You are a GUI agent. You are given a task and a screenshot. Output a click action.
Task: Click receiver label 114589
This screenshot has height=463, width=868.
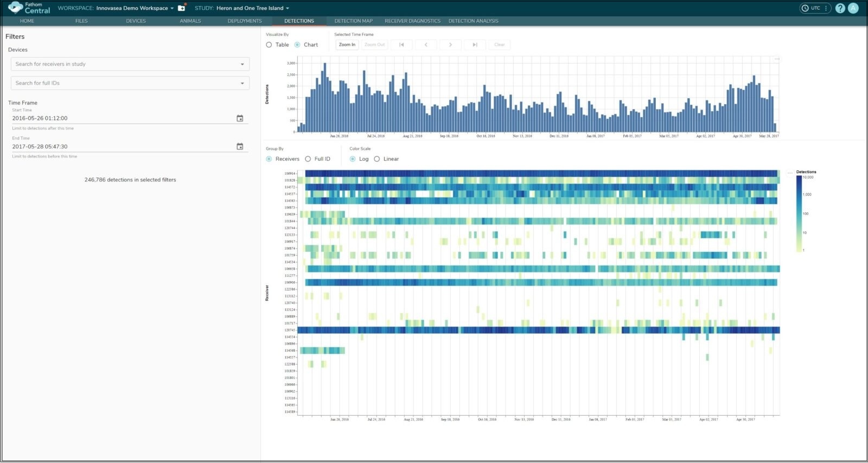coord(290,412)
